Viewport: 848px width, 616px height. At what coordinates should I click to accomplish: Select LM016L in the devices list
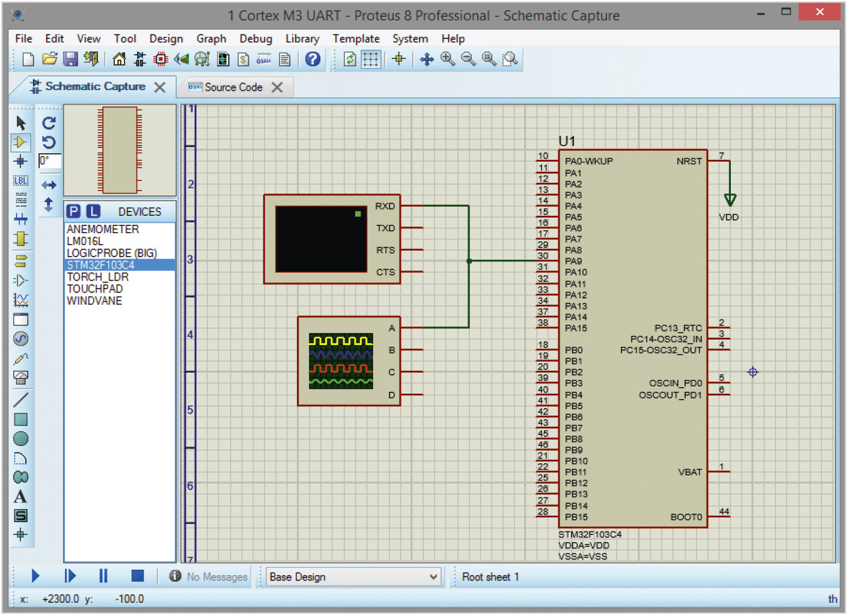click(x=120, y=242)
